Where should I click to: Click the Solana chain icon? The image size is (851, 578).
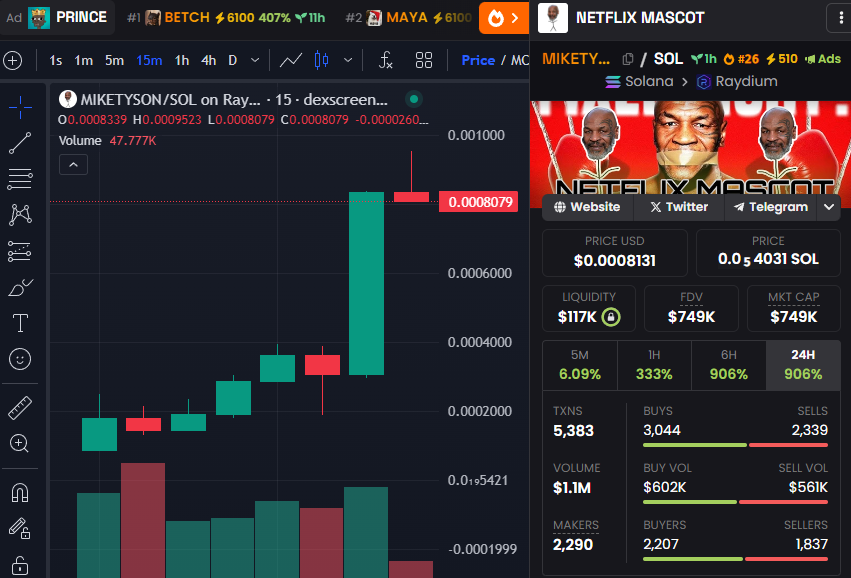click(x=613, y=82)
